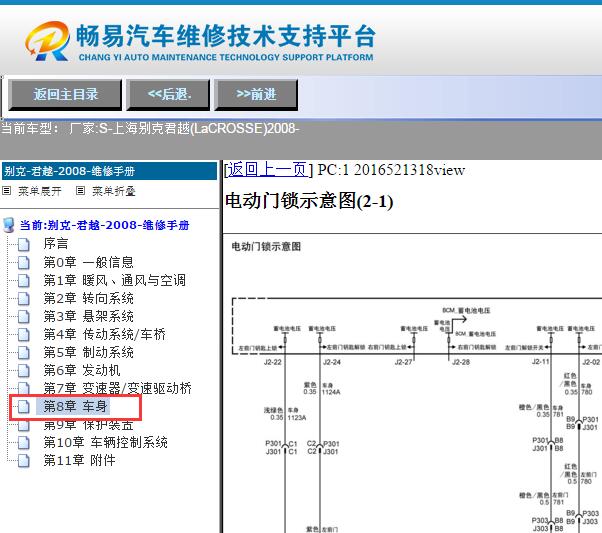Click the 当前车型 vehicle info text
Viewport: 602px width, 533px height.
pos(150,128)
